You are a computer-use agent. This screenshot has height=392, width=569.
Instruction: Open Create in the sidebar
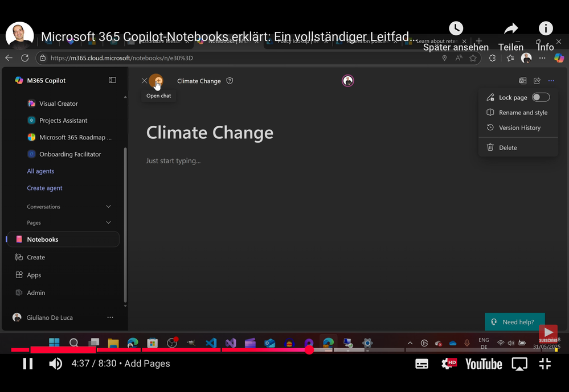31,257
